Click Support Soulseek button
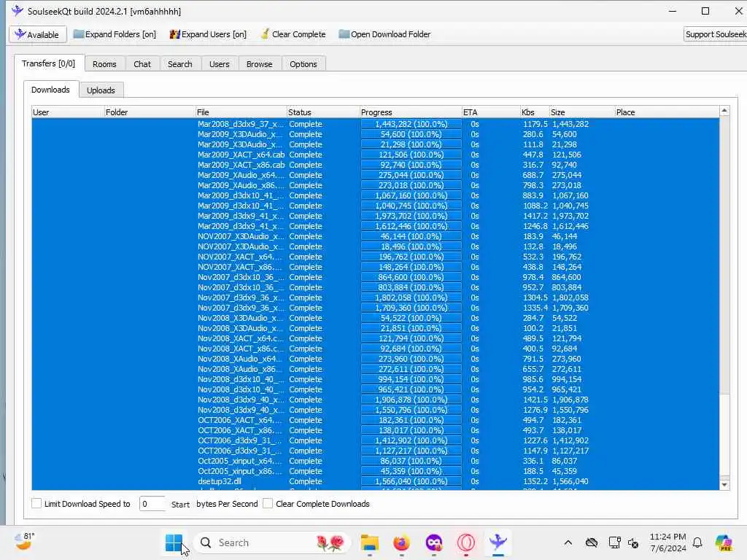 [715, 34]
